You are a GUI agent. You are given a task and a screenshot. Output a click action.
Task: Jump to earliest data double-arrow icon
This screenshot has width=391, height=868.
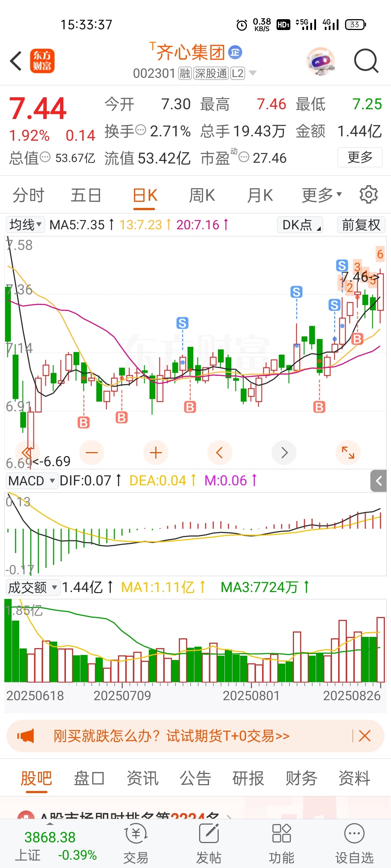[27, 452]
